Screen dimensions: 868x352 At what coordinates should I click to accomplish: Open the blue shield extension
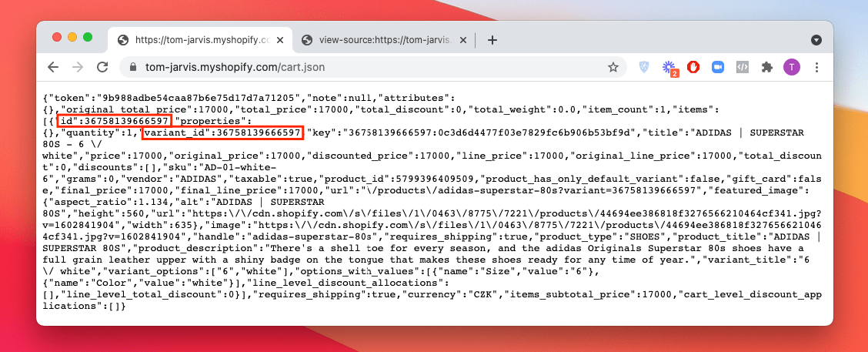(x=643, y=67)
